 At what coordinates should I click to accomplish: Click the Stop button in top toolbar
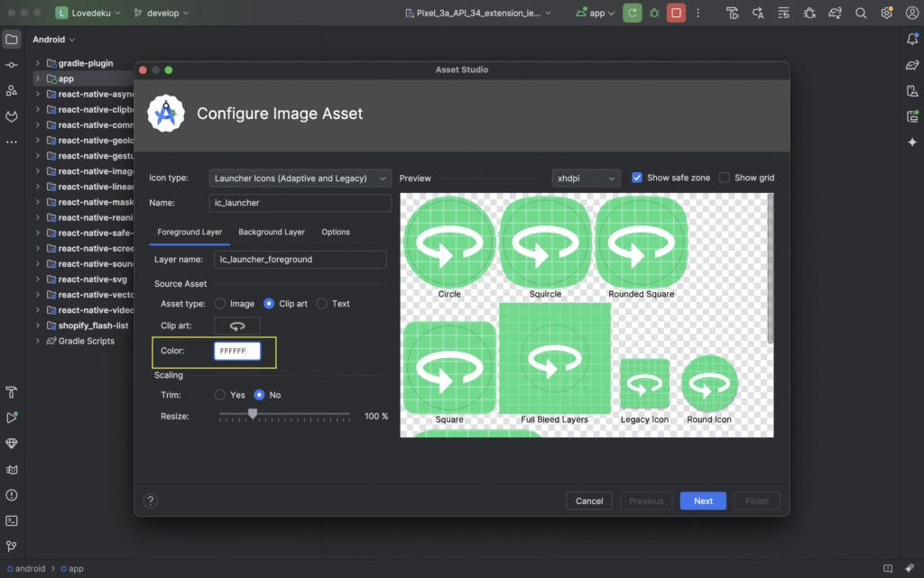click(x=676, y=14)
